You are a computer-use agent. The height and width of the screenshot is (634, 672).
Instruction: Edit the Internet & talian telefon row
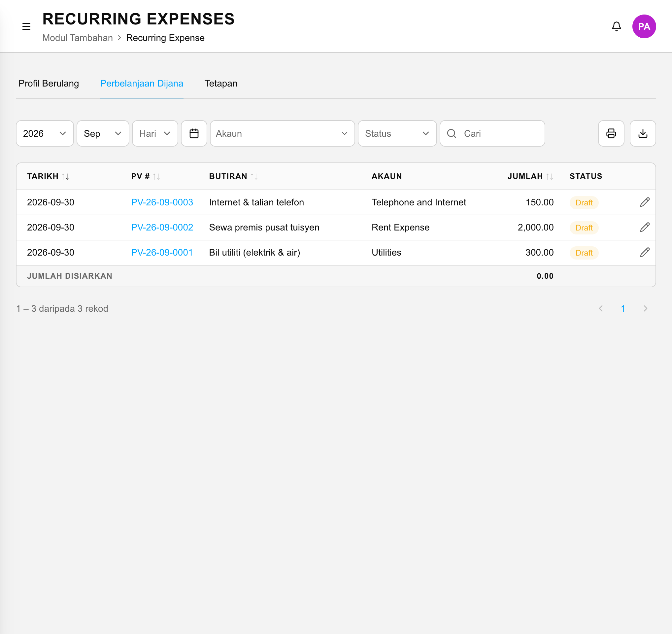[x=645, y=202]
